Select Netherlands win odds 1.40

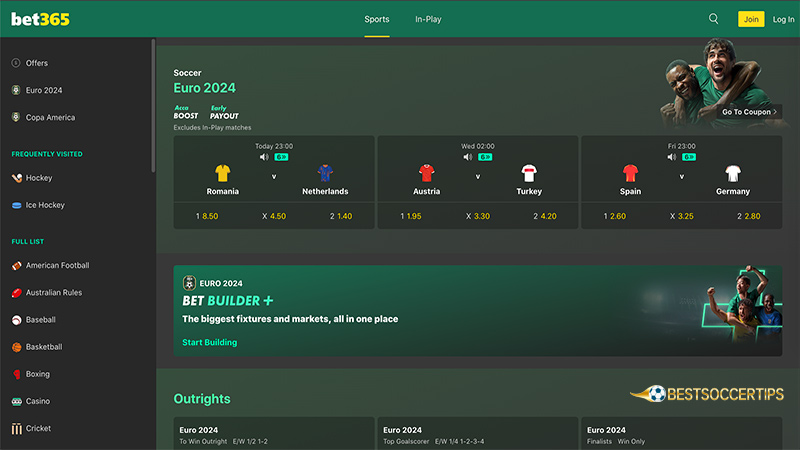(x=341, y=216)
